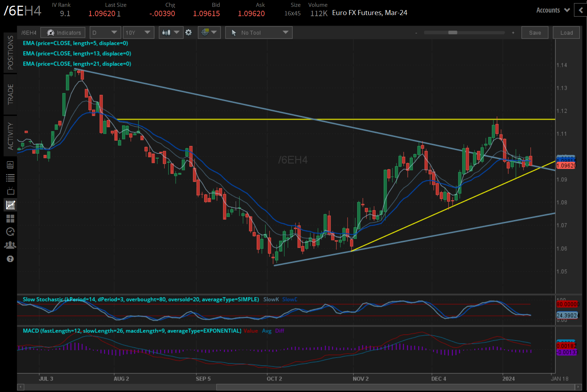Image resolution: width=587 pixels, height=392 pixels.
Task: Open the help question mark icon
Action: 10,259
